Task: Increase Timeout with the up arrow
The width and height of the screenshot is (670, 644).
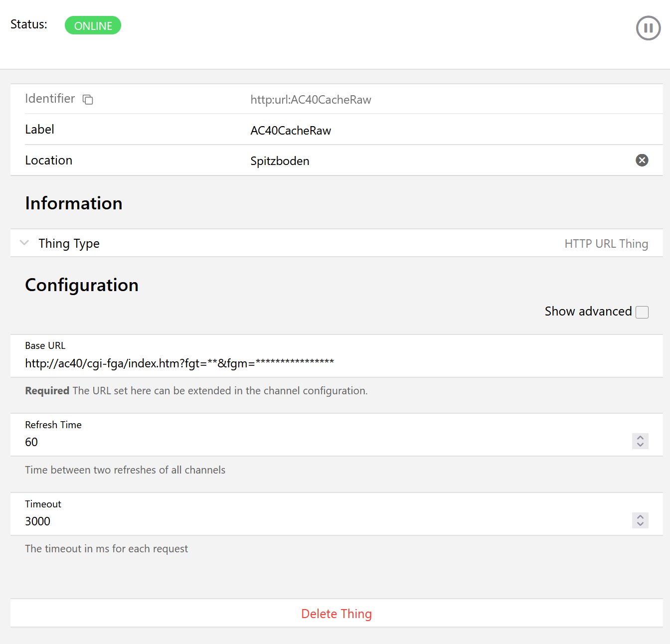Action: tap(640, 516)
